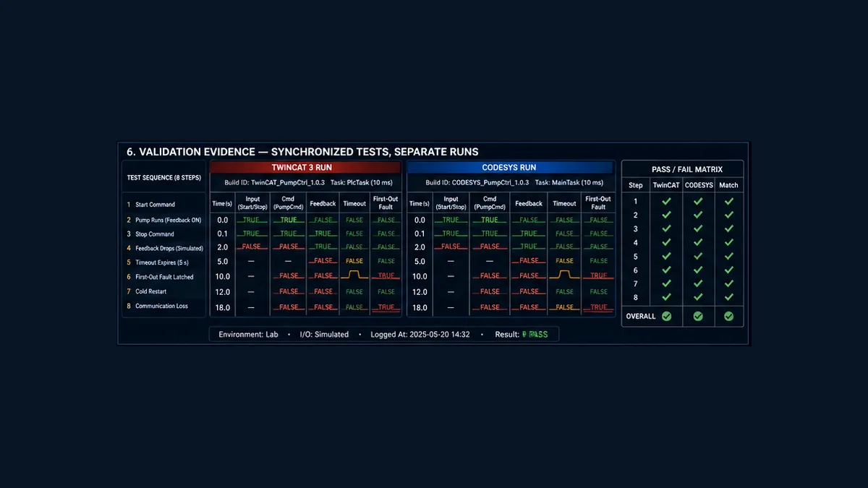Click the OVERALL CODESYS circled checkmark

[698, 316]
